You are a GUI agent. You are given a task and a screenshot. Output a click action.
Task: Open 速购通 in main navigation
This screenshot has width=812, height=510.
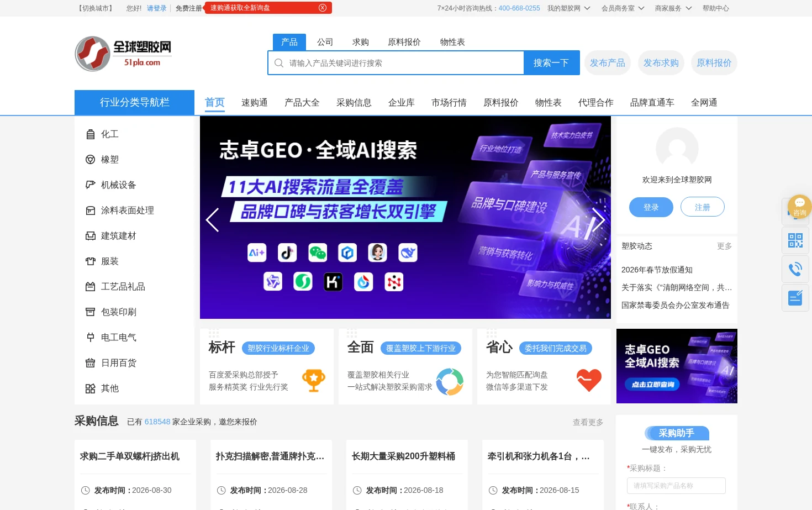click(x=255, y=103)
